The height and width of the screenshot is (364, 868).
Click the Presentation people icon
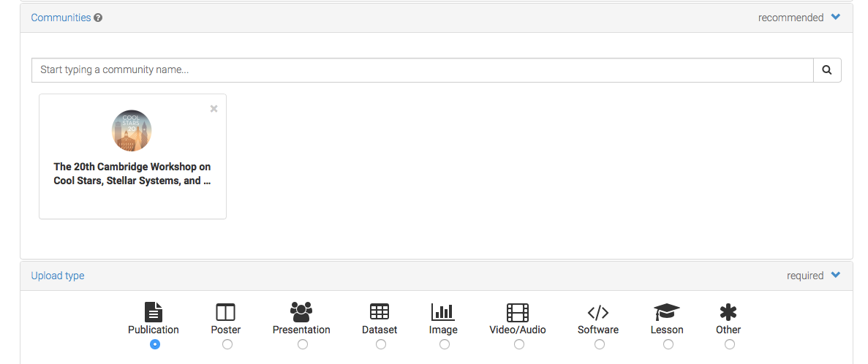pyautogui.click(x=301, y=312)
